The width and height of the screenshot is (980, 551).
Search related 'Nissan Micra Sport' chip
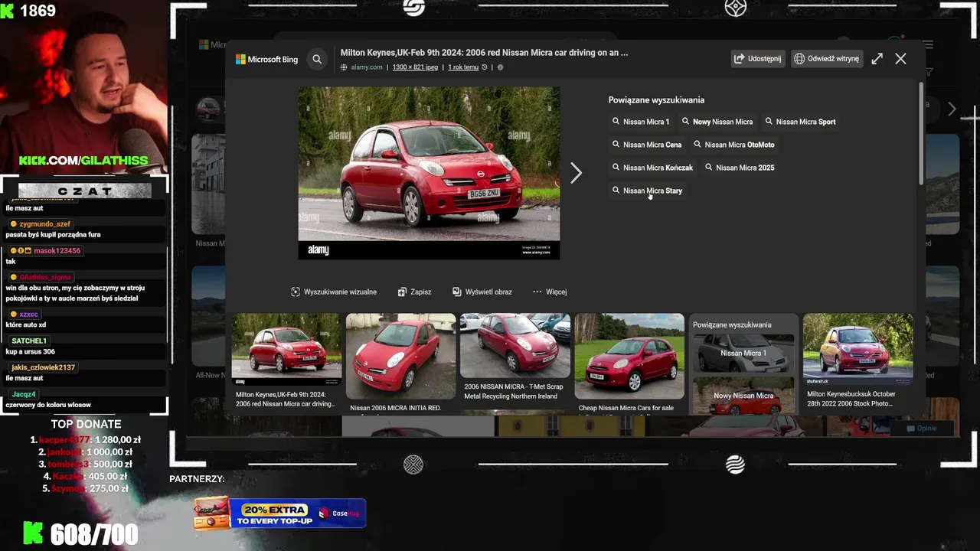800,122
